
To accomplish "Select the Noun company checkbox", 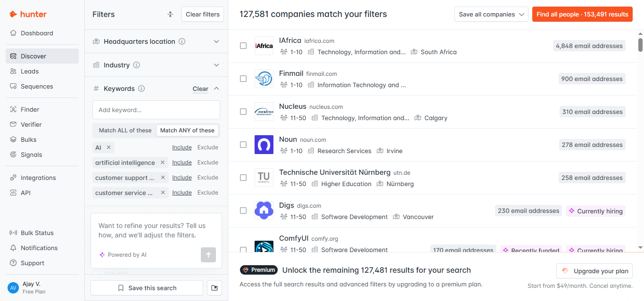I will (243, 145).
